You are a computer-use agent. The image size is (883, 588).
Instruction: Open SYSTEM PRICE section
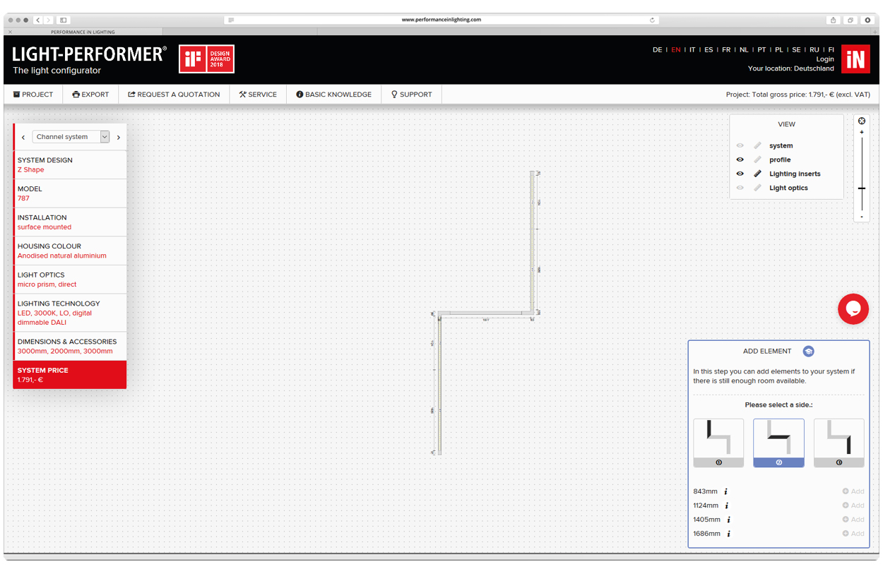coord(70,375)
